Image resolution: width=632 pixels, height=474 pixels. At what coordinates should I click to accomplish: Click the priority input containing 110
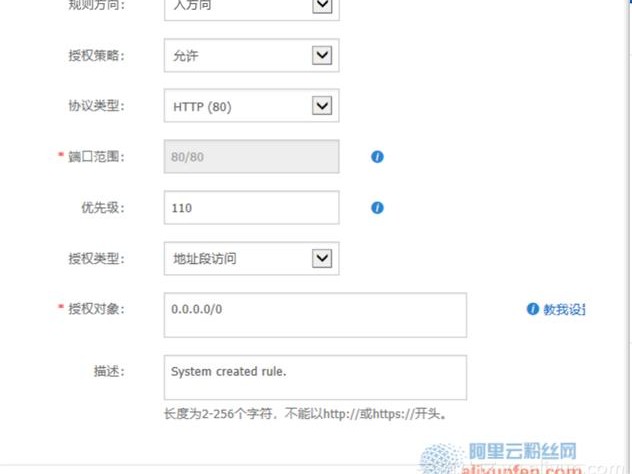pos(252,208)
